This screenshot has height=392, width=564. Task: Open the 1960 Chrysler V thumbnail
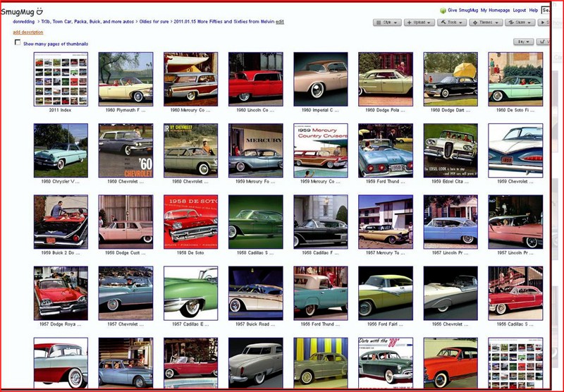(61, 150)
